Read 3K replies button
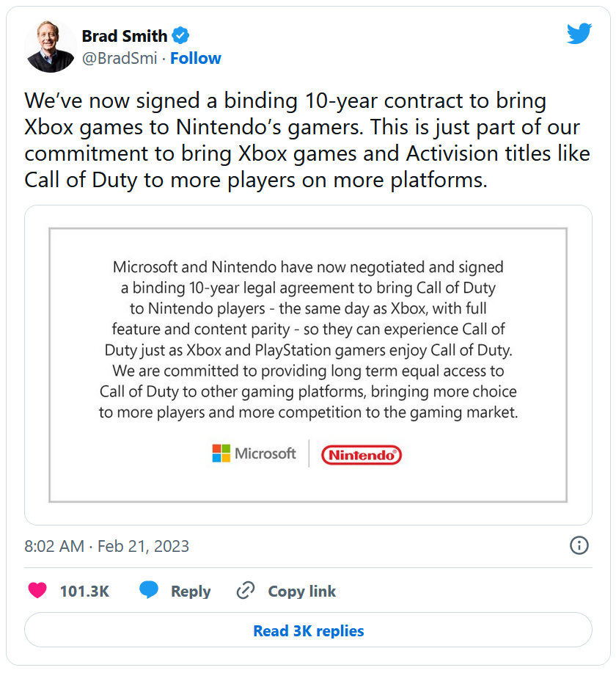The width and height of the screenshot is (616, 673). pyautogui.click(x=308, y=630)
